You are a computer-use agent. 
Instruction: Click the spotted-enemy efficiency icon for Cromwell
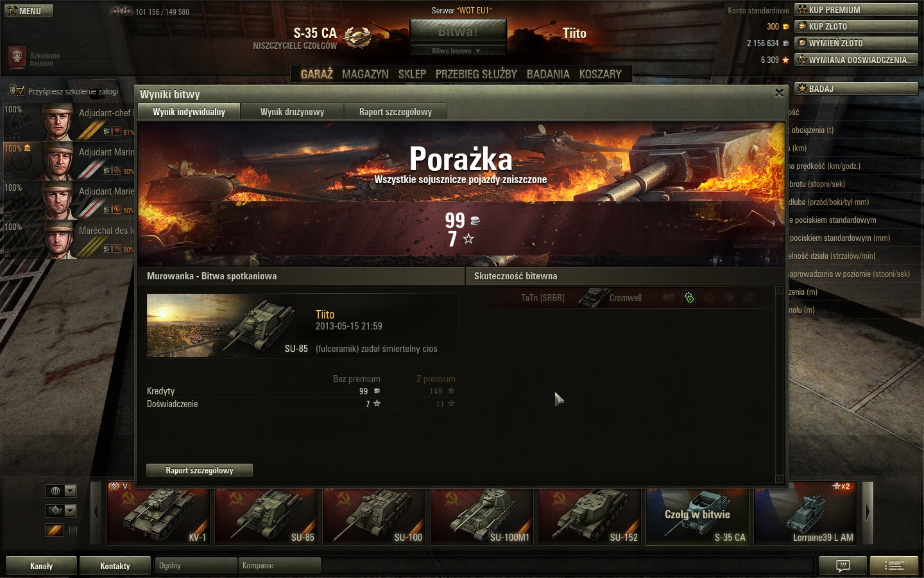(689, 297)
